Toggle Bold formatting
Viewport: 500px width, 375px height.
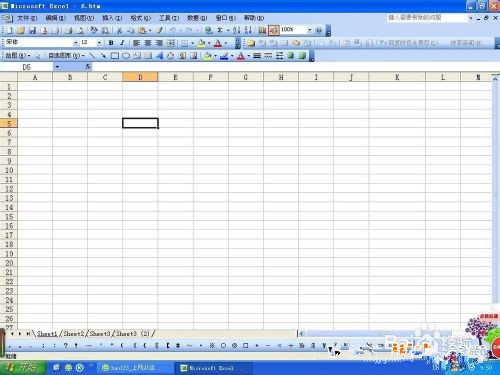pos(111,43)
